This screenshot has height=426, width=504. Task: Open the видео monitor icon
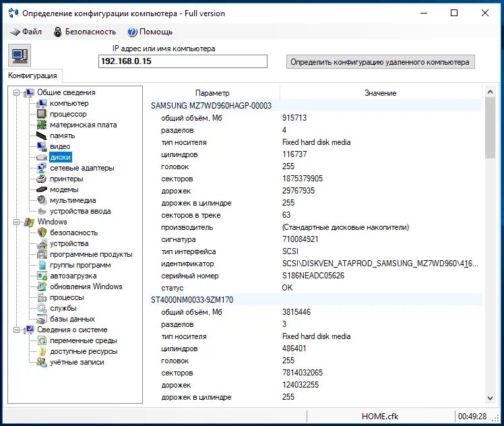click(x=42, y=146)
